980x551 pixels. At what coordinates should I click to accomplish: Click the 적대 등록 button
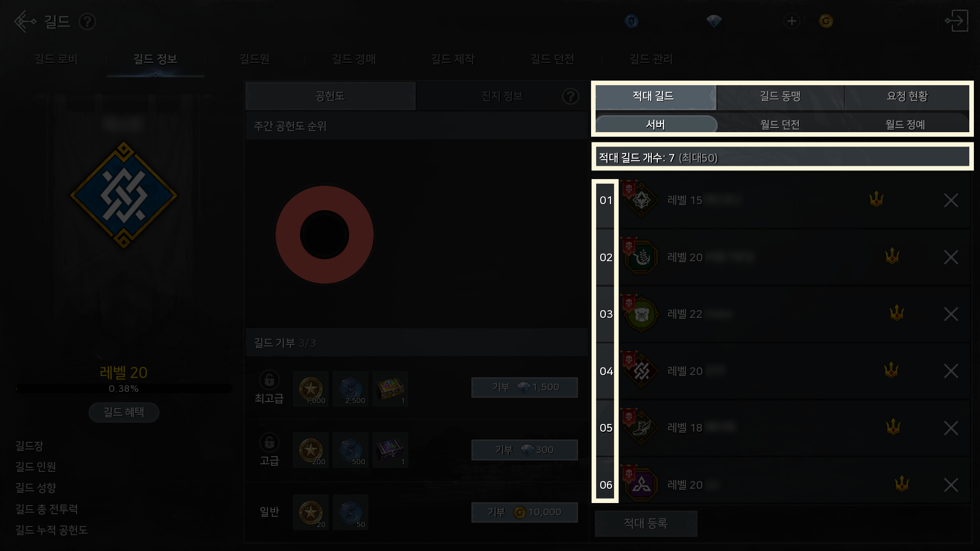coord(646,523)
